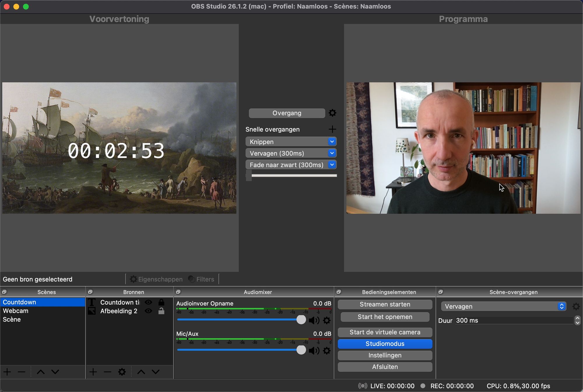Open Mic/Aux audio settings gear
583x392 pixels.
pyautogui.click(x=327, y=351)
